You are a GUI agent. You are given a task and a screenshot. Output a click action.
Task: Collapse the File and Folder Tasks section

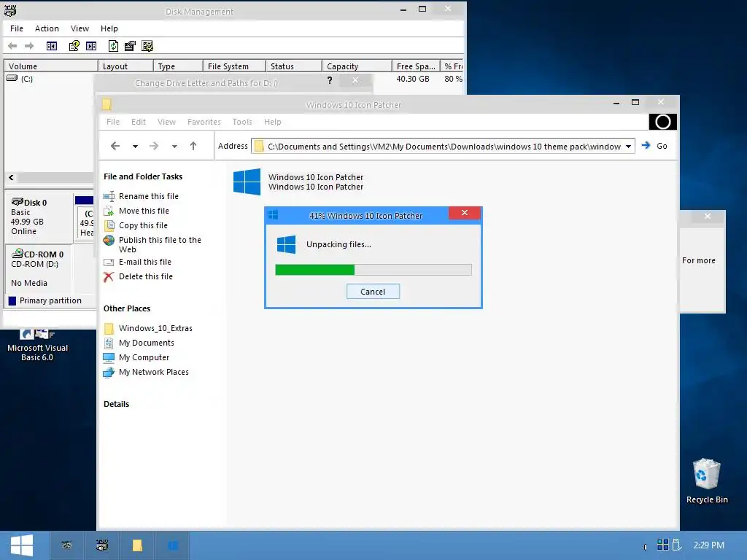pyautogui.click(x=143, y=176)
